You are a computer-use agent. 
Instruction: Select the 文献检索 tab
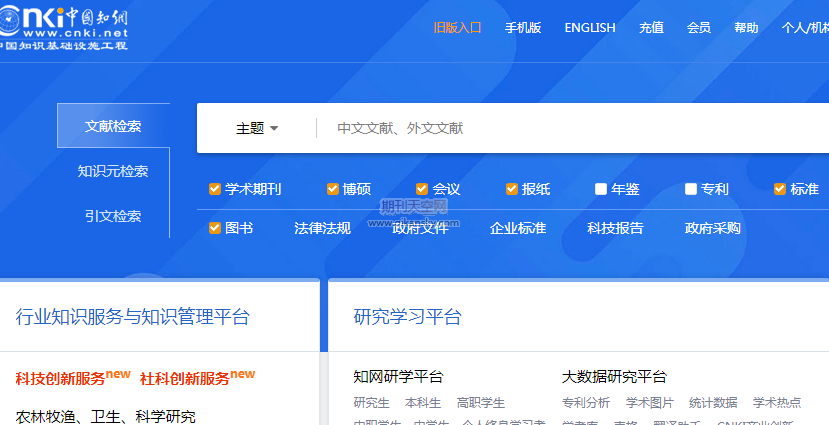[113, 126]
